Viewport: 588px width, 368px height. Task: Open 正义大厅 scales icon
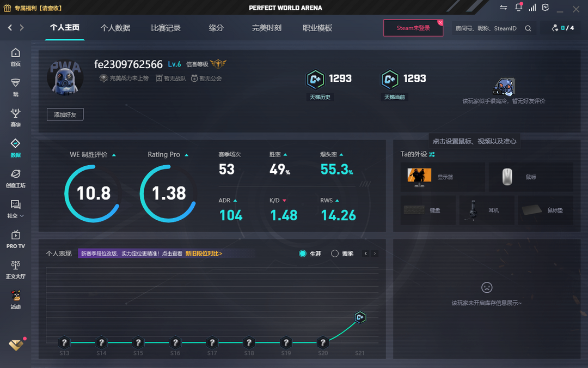(15, 269)
